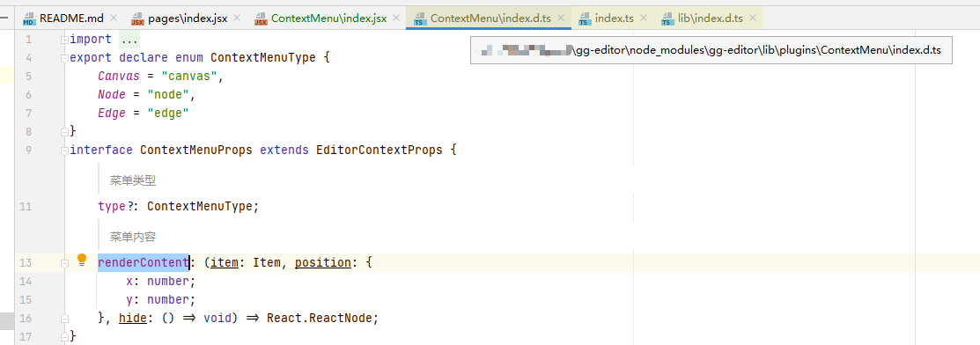Image resolution: width=980 pixels, height=345 pixels.
Task: Click React.ReactNode return type
Action: tap(320, 318)
